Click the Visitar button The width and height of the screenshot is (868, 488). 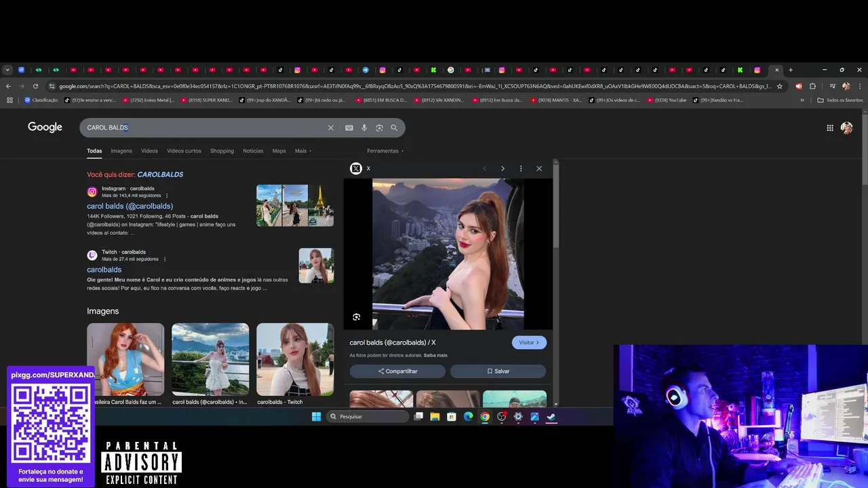coord(529,342)
